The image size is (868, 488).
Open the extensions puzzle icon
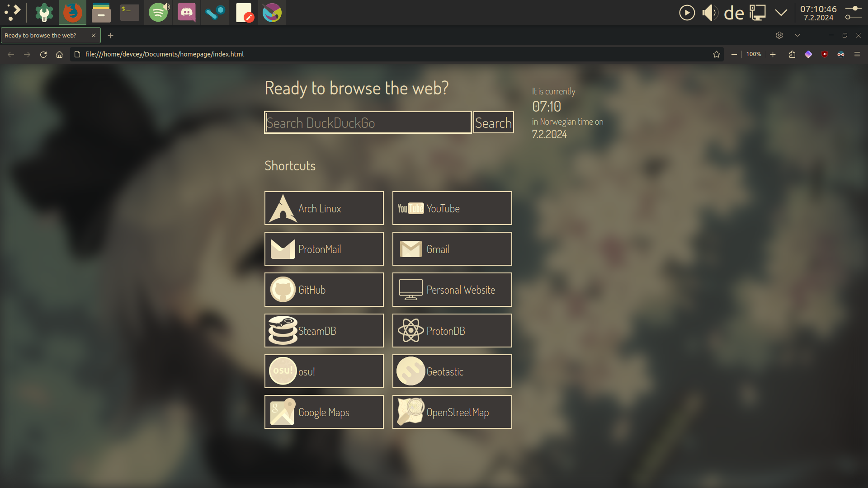click(x=792, y=54)
